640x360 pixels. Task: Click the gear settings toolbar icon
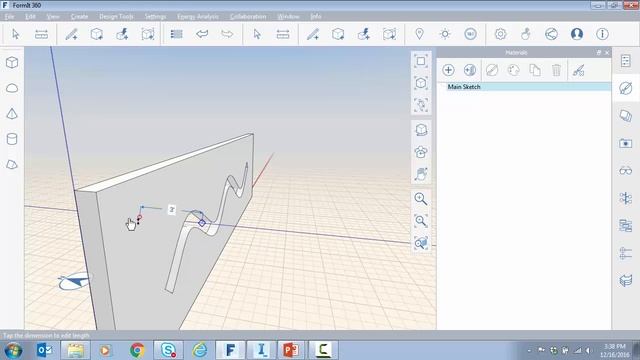click(x=500, y=34)
